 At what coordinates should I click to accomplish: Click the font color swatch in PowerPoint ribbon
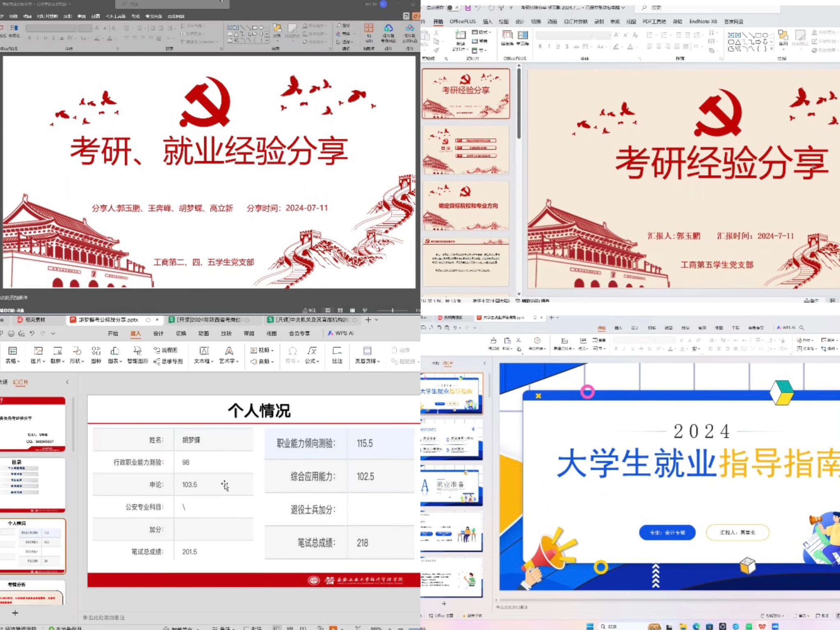click(x=630, y=47)
